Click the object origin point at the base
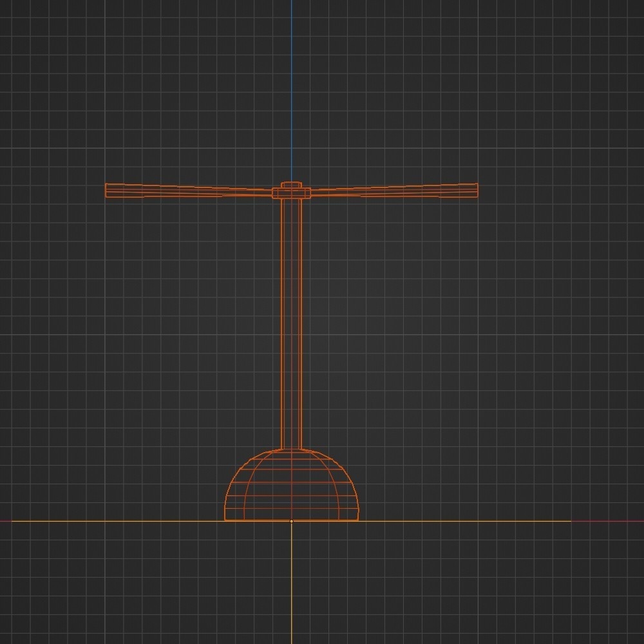 292,519
